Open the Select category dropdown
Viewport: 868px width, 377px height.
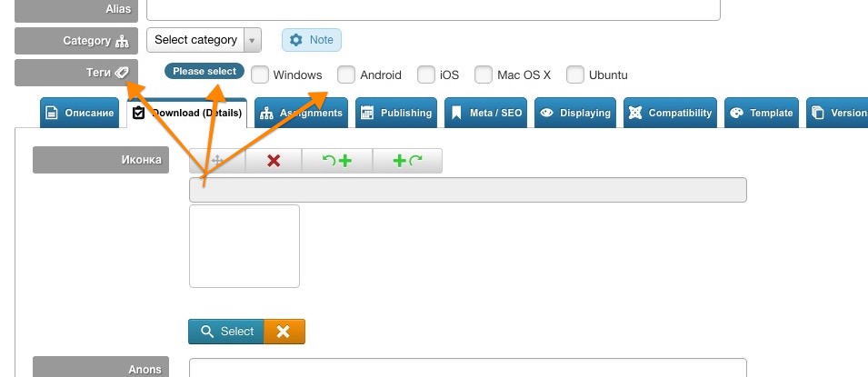point(204,40)
